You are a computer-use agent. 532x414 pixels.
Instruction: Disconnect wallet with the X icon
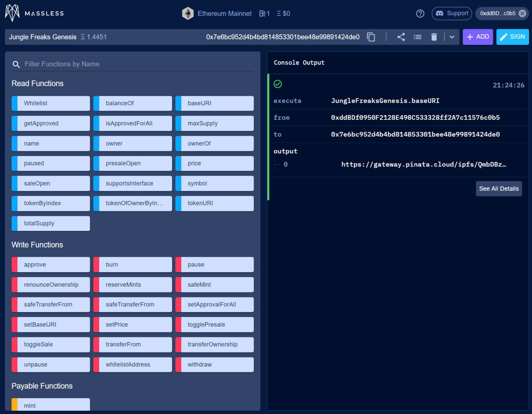[x=522, y=13]
